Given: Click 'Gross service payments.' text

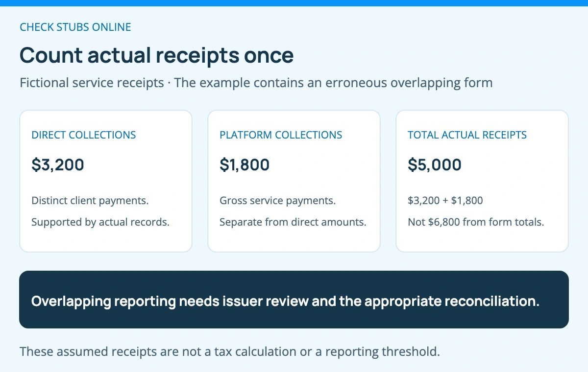Looking at the screenshot, I should (278, 201).
